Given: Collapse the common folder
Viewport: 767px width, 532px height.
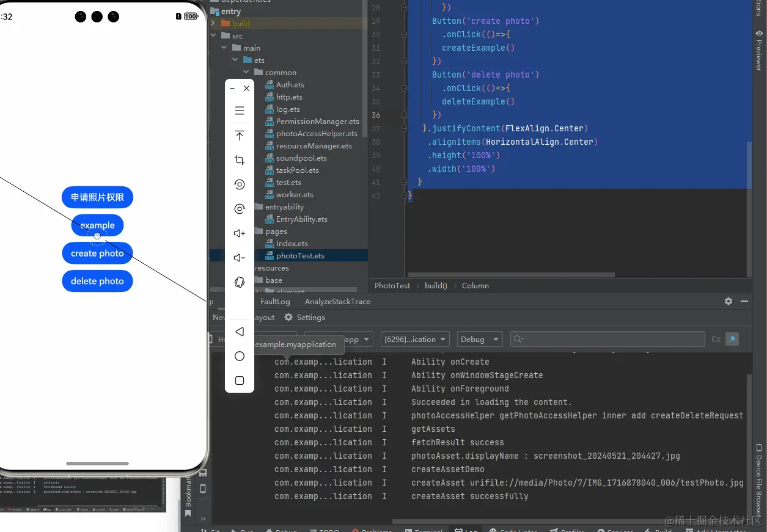Looking at the screenshot, I should pyautogui.click(x=246, y=72).
